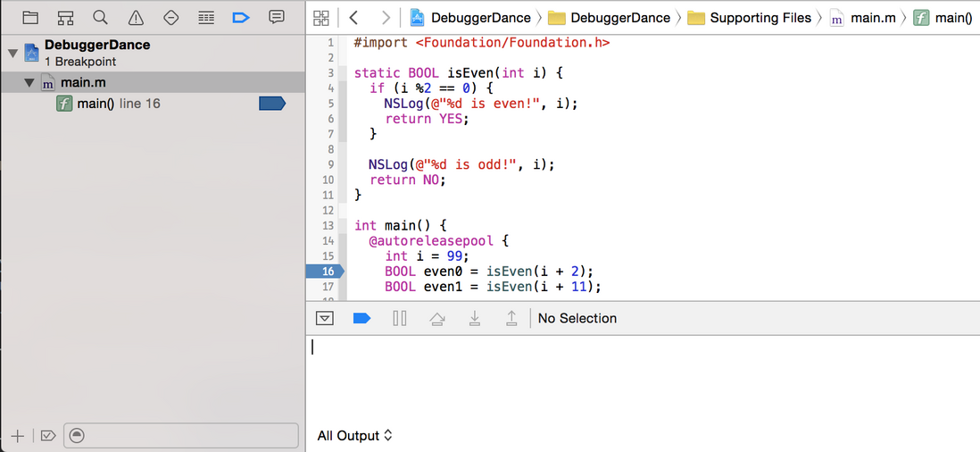Image resolution: width=980 pixels, height=452 pixels.
Task: Click the DebuggerDance folder in the jump bar
Action: pyautogui.click(x=609, y=18)
